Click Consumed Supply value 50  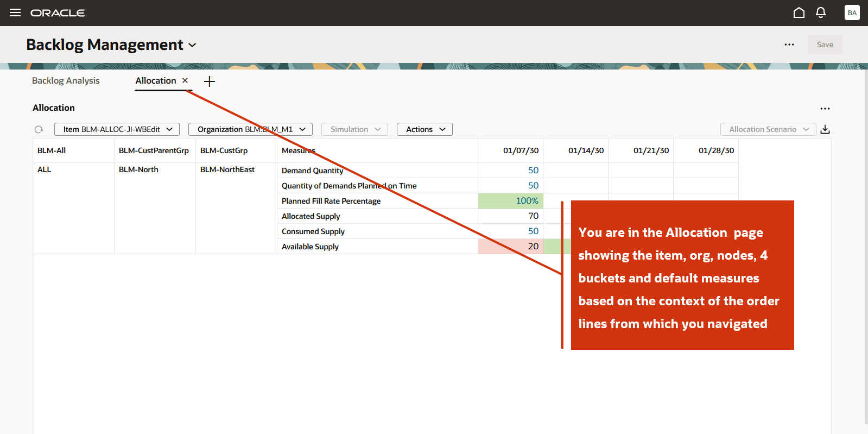tap(533, 231)
